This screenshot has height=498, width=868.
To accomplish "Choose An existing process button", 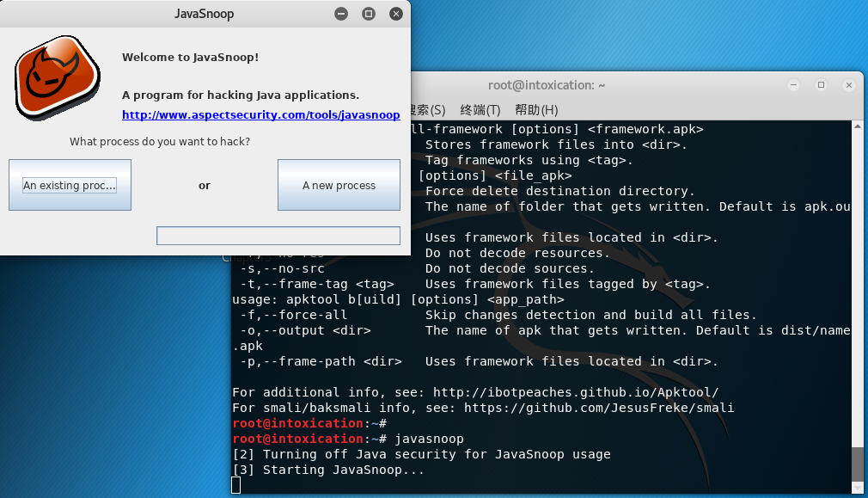I will coord(70,185).
